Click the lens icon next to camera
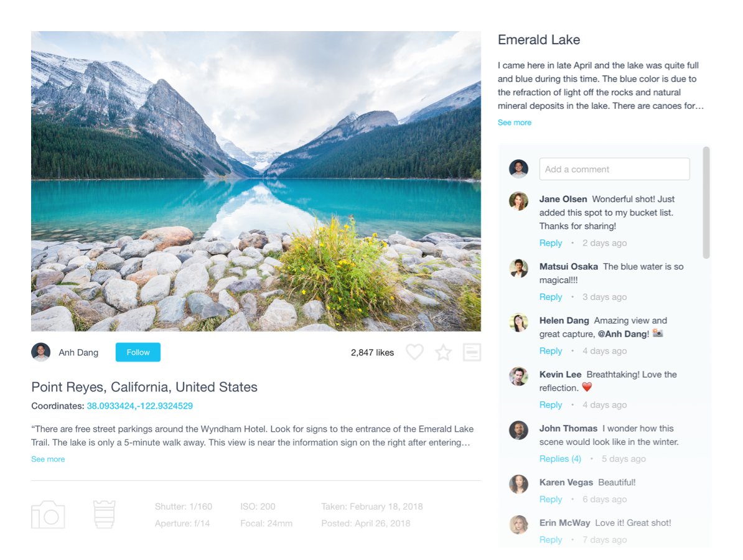This screenshot has width=743, height=560. 105,515
